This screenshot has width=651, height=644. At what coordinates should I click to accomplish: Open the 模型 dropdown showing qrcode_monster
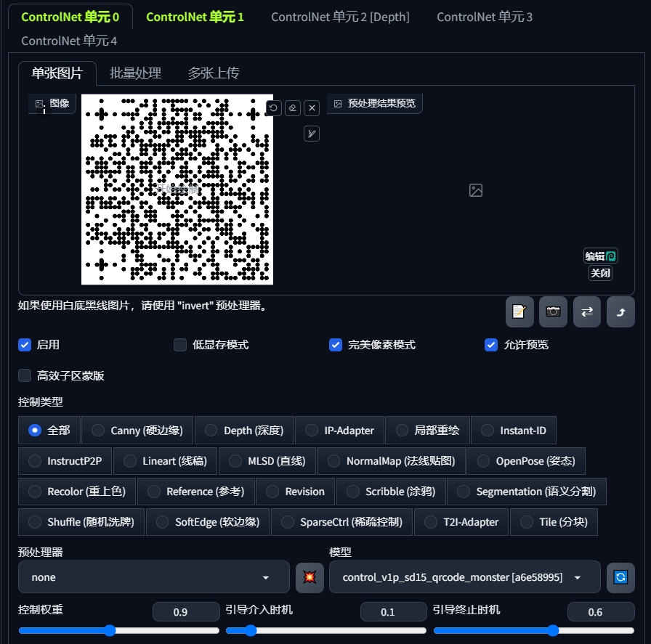tap(464, 577)
